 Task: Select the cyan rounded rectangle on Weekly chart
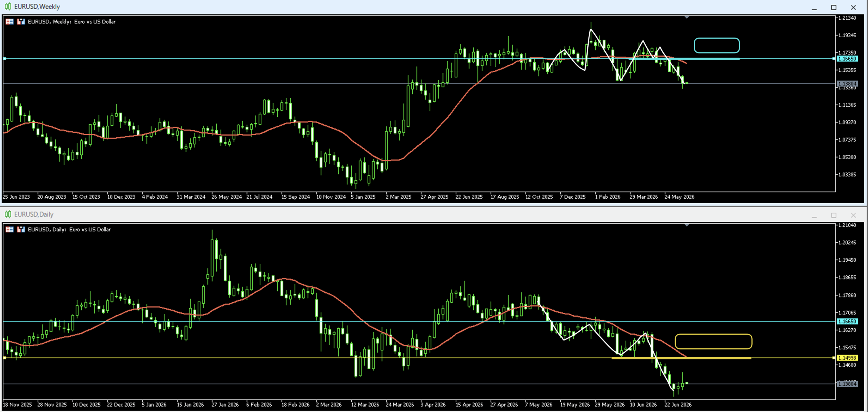[x=717, y=45]
